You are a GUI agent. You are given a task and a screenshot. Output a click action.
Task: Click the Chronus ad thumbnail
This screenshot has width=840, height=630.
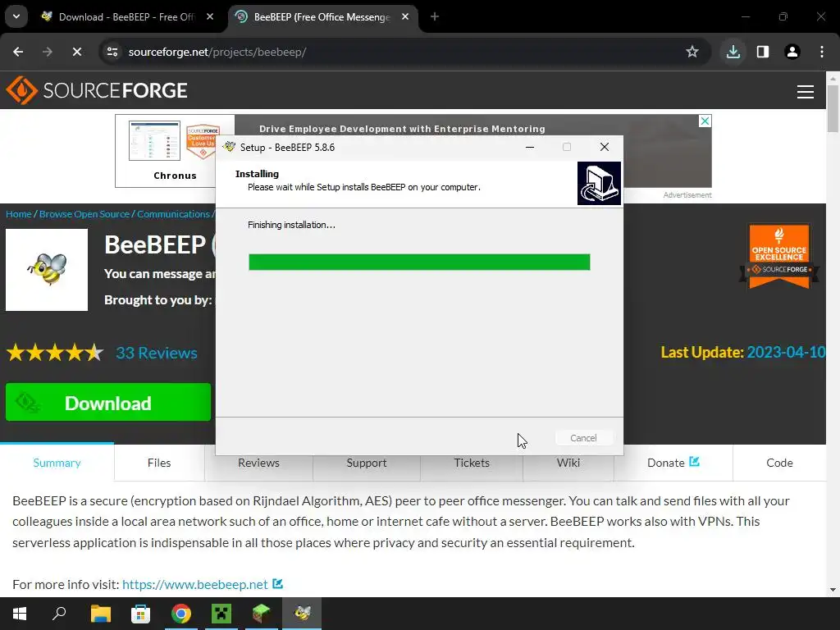154,141
